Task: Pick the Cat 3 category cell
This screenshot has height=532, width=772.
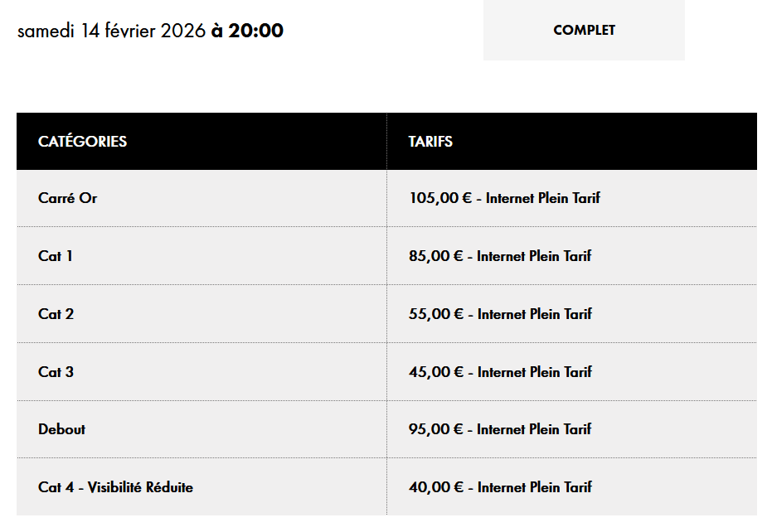Action: (x=56, y=372)
